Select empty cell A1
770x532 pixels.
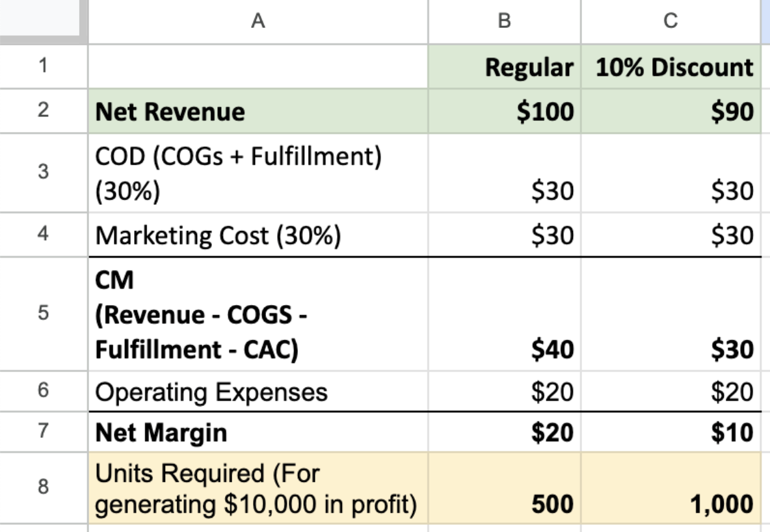tap(258, 66)
